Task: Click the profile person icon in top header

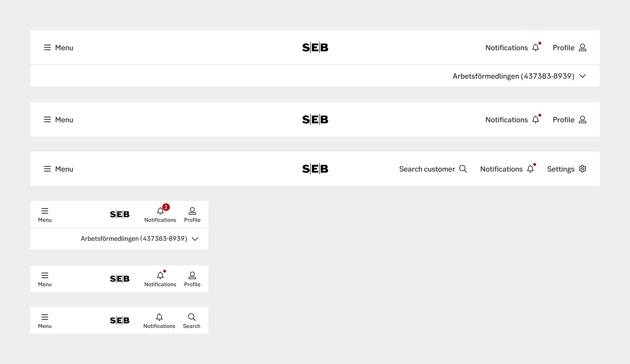Action: pyautogui.click(x=582, y=47)
